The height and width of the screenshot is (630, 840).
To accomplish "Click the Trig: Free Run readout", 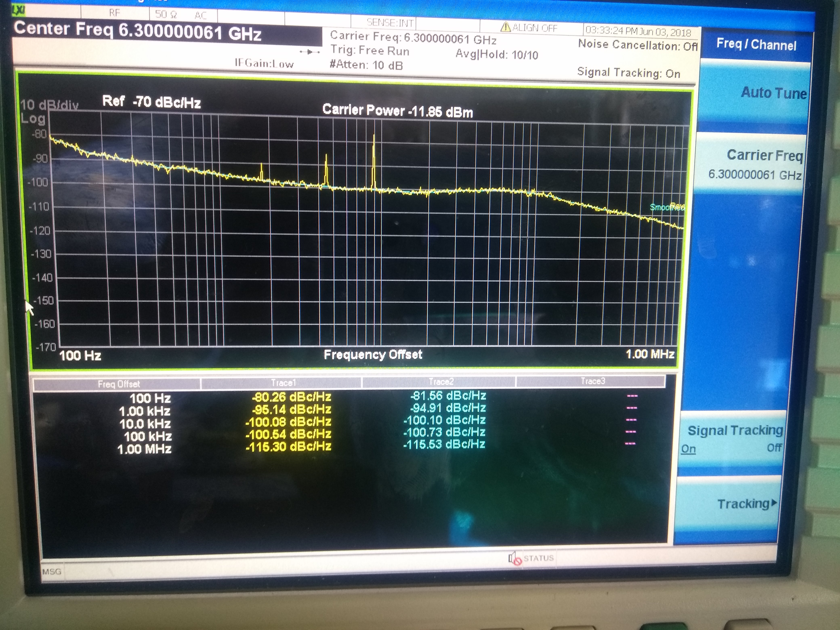I will click(370, 50).
